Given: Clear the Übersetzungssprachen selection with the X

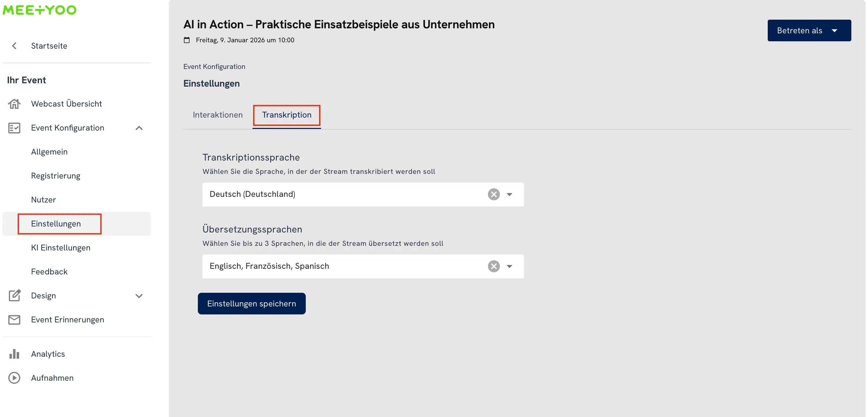Looking at the screenshot, I should 493,266.
